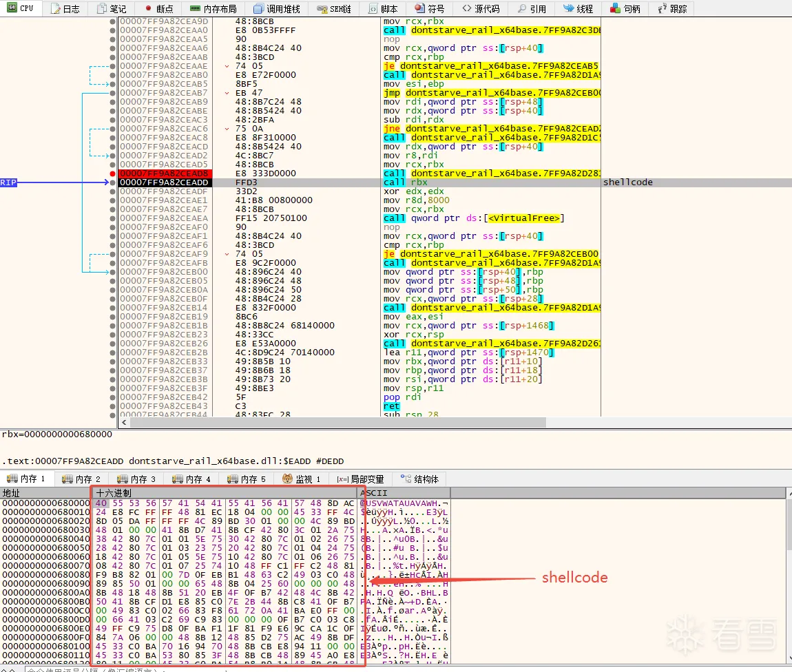Open the 跟踪 trace tab
Screen dimensions: 792x672
click(672, 8)
